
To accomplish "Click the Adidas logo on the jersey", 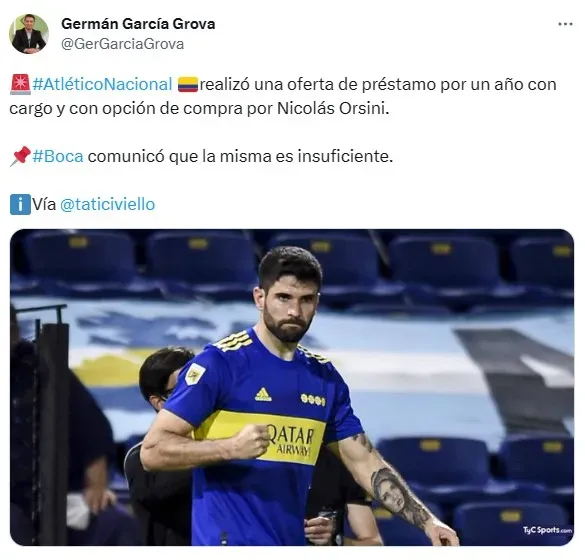I will tap(263, 394).
